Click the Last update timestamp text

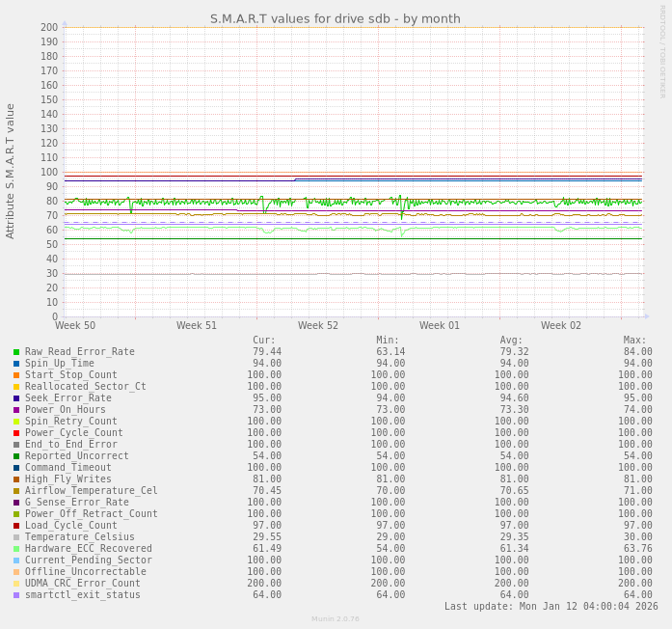tap(551, 606)
